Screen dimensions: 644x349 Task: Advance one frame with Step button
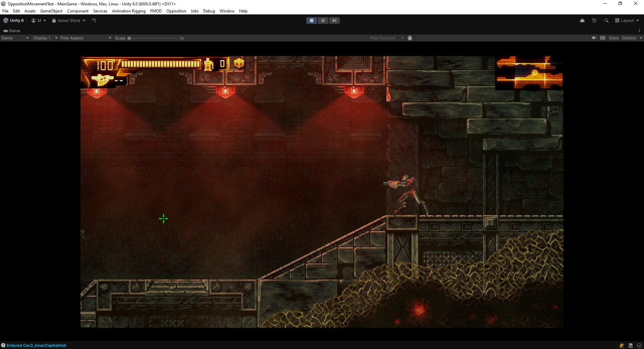tap(334, 20)
